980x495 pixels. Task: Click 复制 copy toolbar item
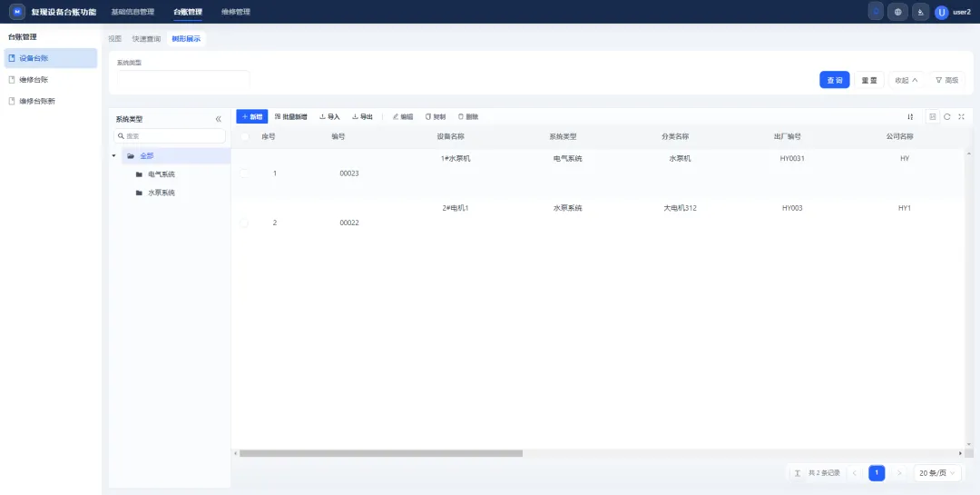tap(436, 117)
